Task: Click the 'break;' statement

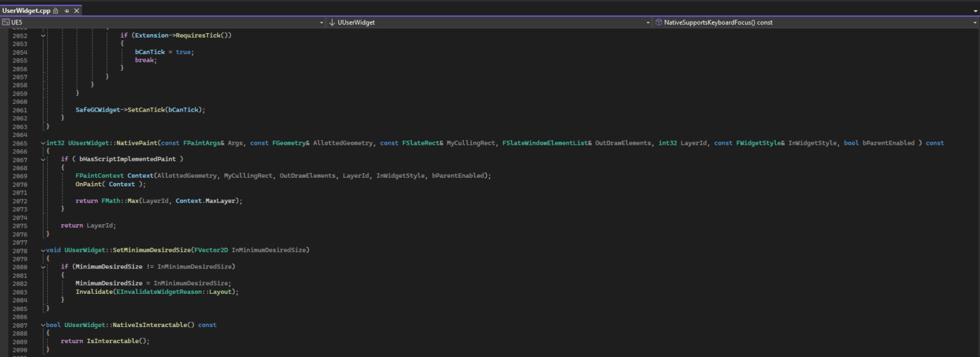Action: pyautogui.click(x=146, y=60)
